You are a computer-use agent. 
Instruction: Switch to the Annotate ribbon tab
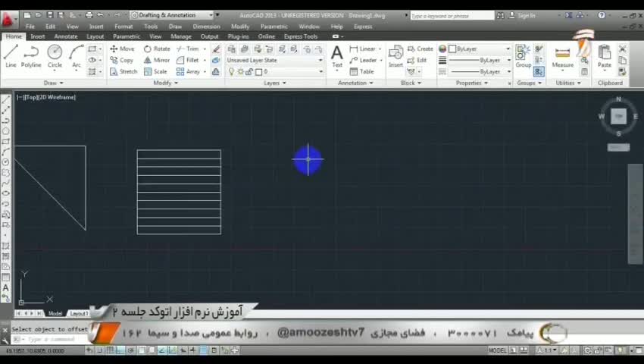[66, 36]
